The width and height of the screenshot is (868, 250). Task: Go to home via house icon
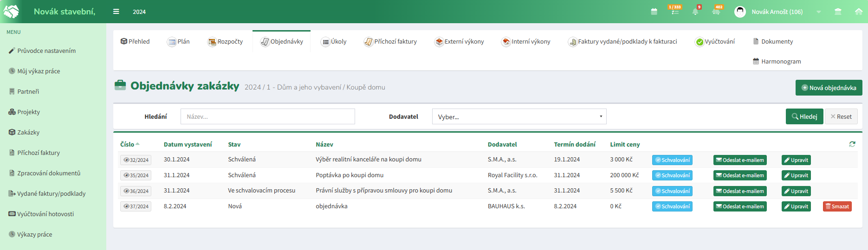(859, 12)
